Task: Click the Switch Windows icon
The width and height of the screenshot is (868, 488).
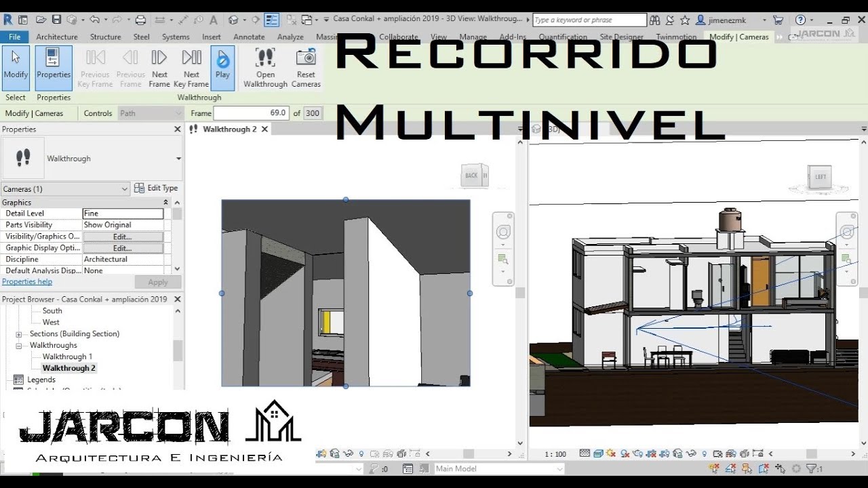Action: 307,20
